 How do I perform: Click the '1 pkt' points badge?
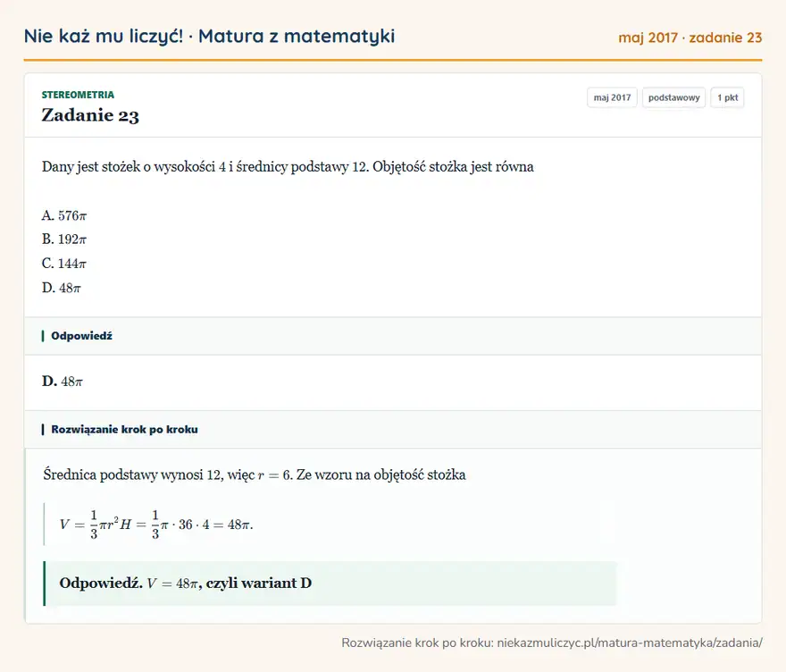tap(727, 97)
